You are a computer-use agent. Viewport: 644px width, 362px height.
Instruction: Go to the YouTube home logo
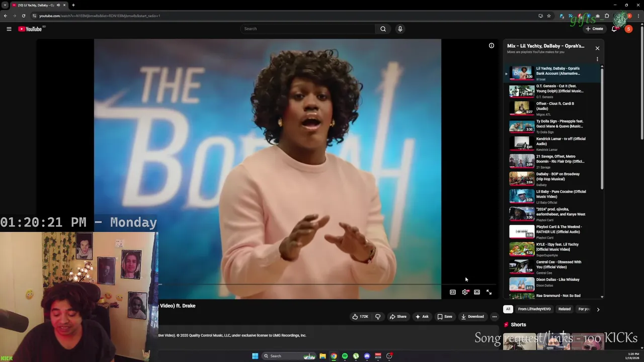click(x=31, y=29)
